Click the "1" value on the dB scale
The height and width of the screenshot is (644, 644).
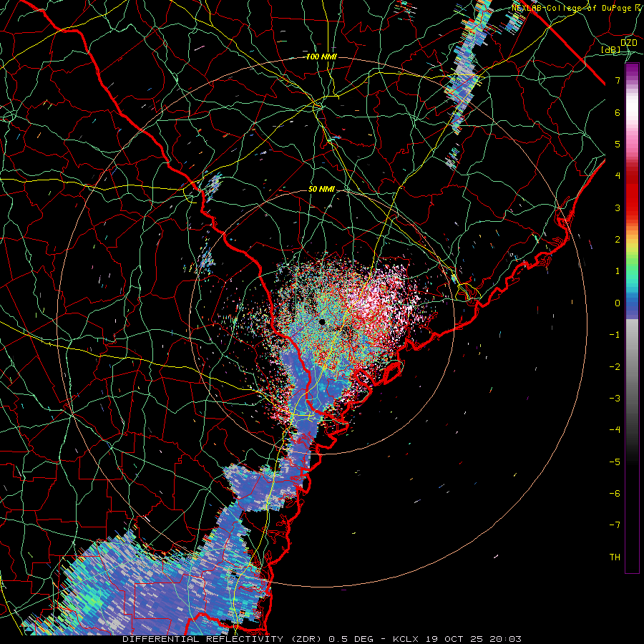(618, 271)
